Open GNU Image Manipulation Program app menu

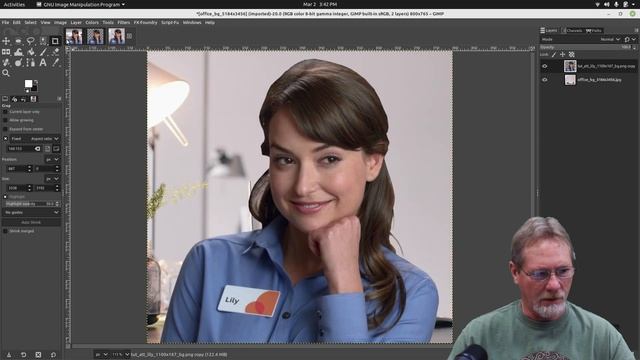[x=81, y=4]
